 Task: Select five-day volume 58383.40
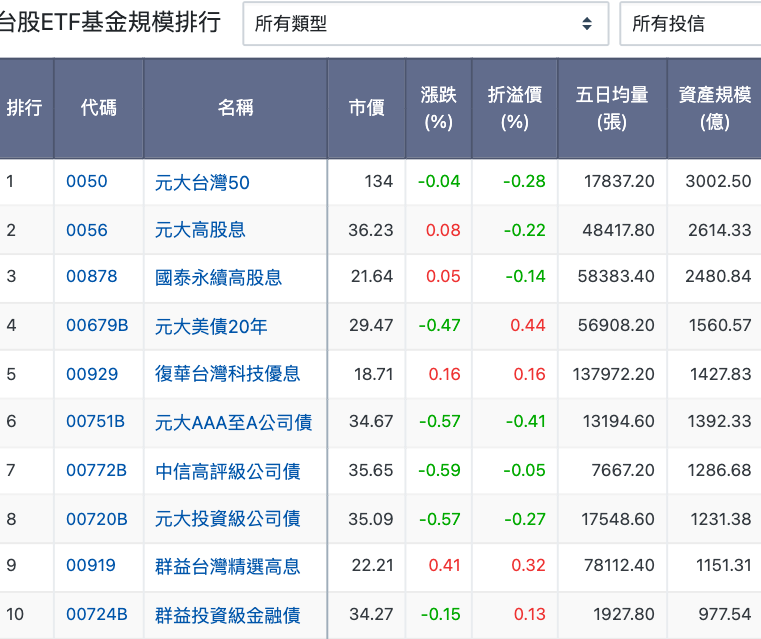pyautogui.click(x=616, y=277)
